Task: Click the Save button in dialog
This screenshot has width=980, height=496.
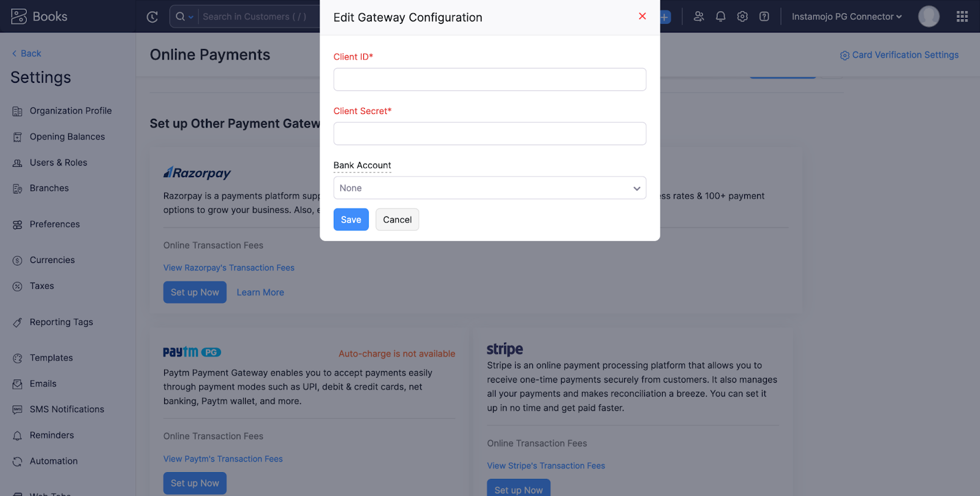Action: click(351, 219)
